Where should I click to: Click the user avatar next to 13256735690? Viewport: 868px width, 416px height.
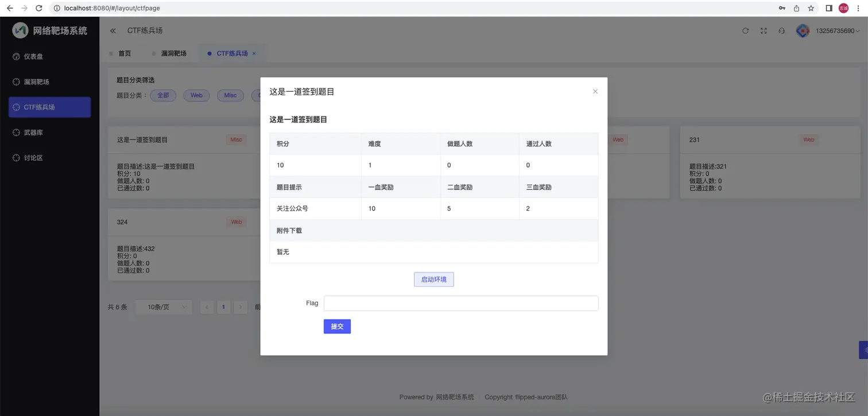(x=802, y=30)
